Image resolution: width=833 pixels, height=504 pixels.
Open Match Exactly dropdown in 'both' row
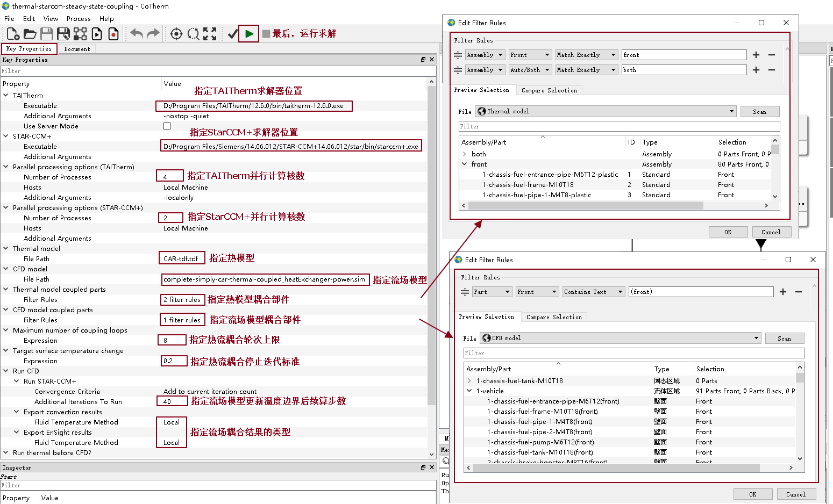[586, 70]
